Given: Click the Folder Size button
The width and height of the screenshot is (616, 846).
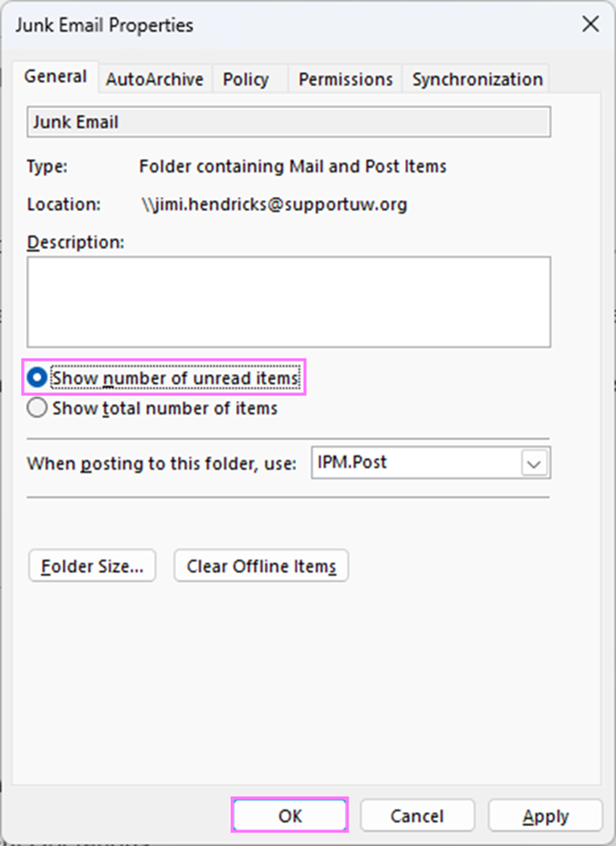Looking at the screenshot, I should click(x=91, y=566).
